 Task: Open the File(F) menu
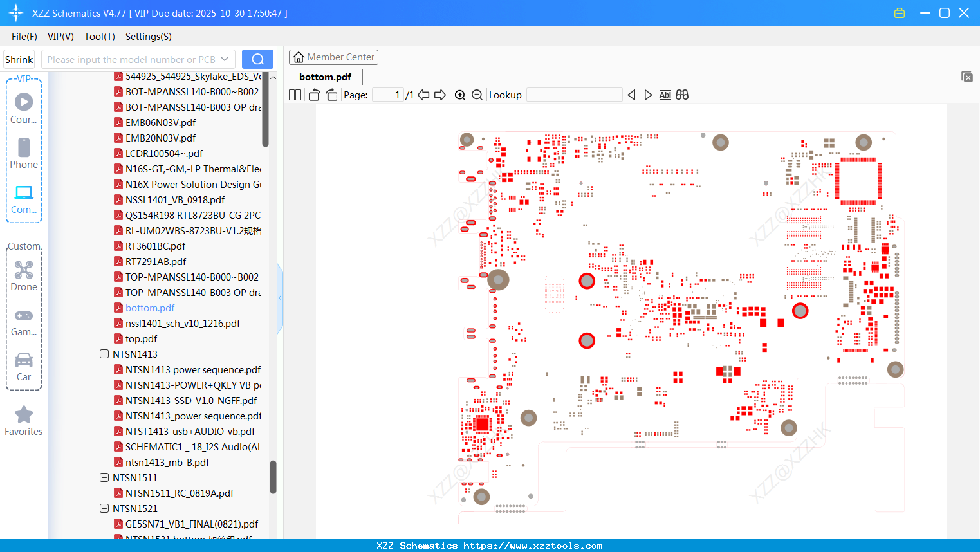pos(24,37)
